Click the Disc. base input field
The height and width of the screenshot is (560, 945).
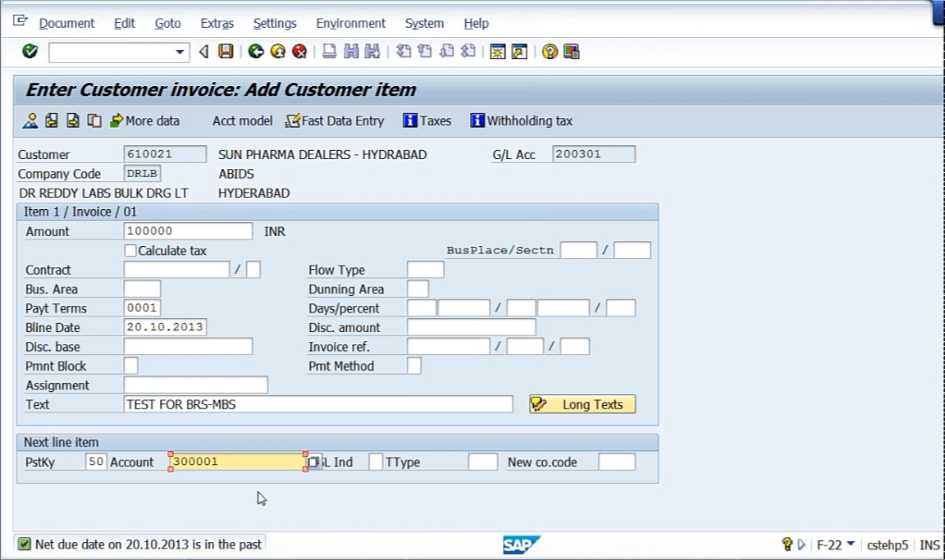pos(188,346)
